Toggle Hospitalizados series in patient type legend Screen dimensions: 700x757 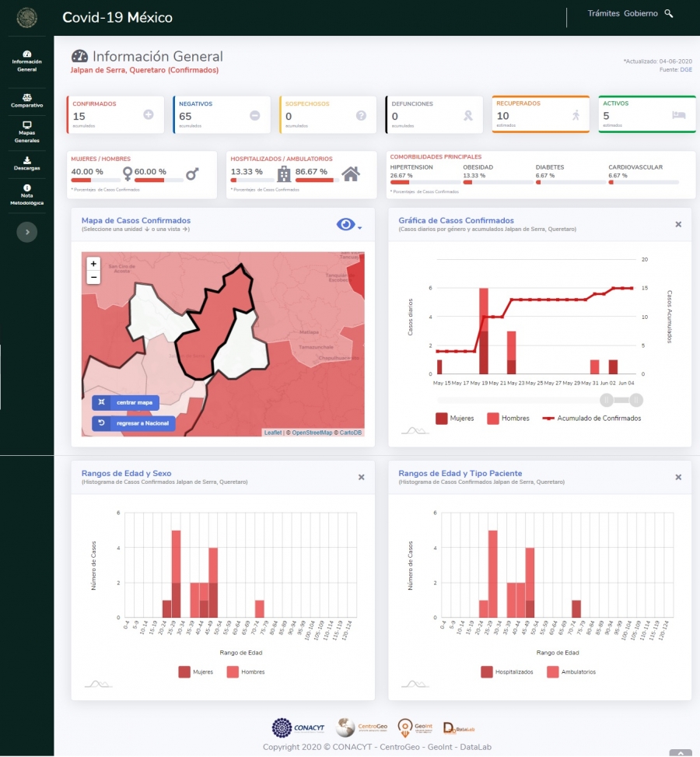506,671
